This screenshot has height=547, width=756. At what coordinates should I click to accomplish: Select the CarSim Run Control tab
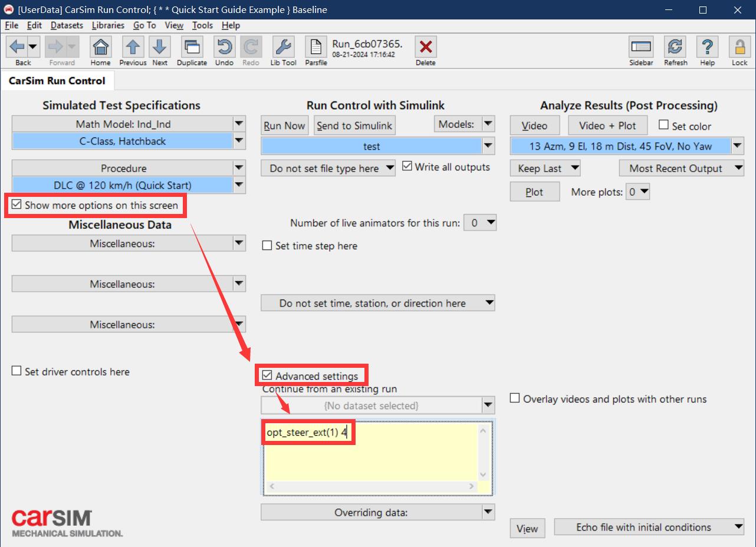point(57,81)
